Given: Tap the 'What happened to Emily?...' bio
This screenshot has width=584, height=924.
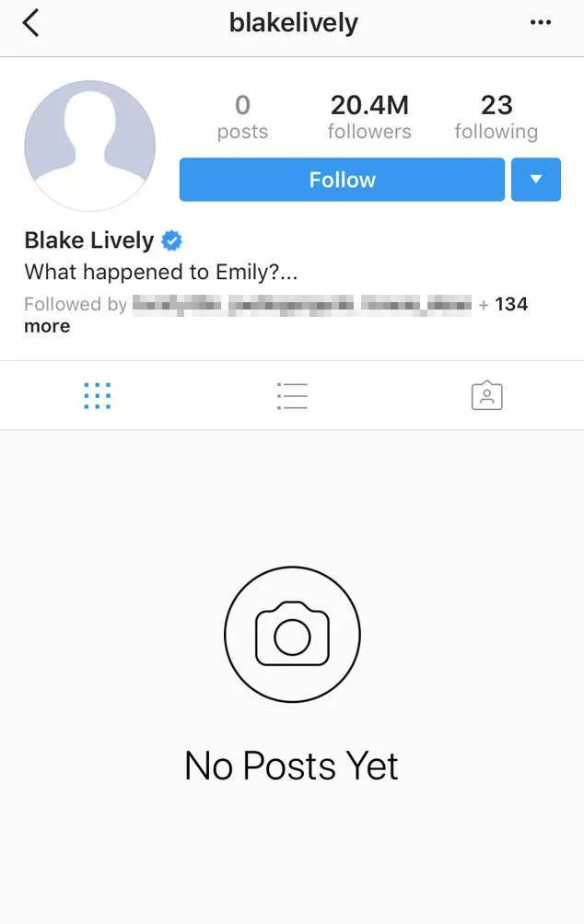Looking at the screenshot, I should tap(161, 272).
